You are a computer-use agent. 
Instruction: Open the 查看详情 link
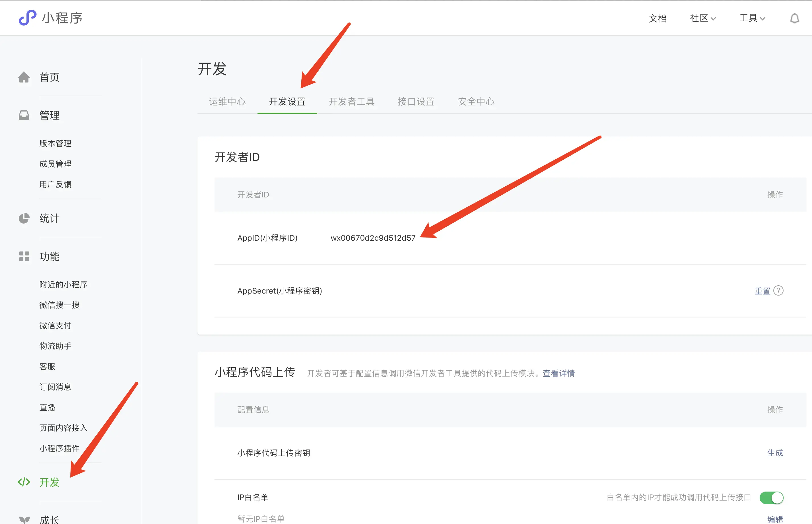pos(558,373)
